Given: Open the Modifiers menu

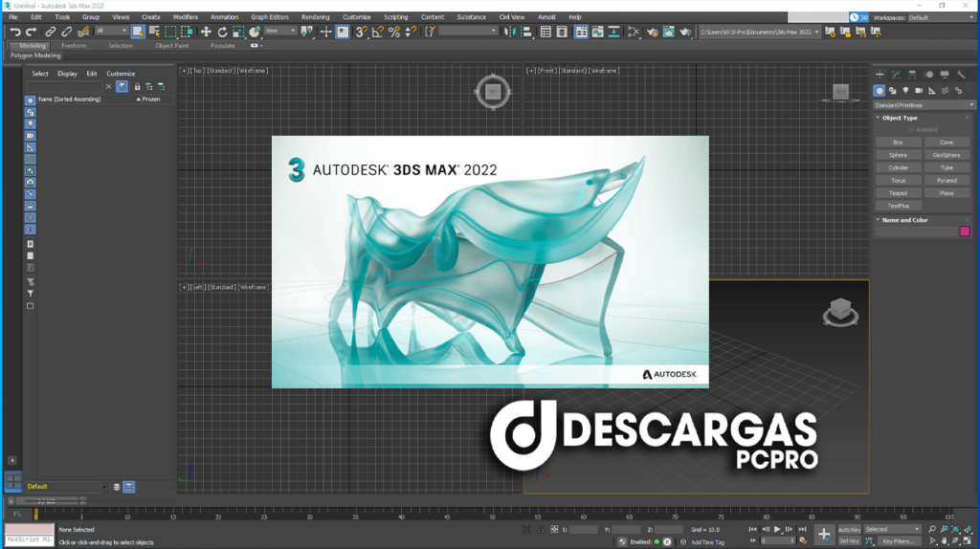Looking at the screenshot, I should click(185, 17).
